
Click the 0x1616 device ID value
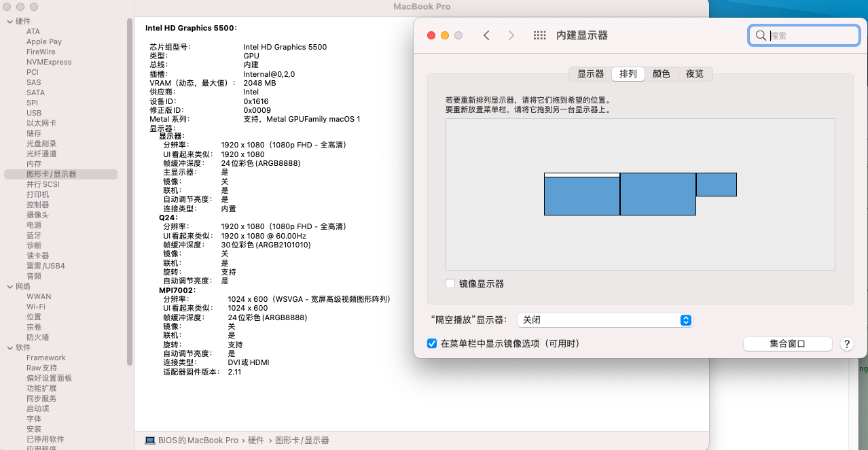[256, 101]
